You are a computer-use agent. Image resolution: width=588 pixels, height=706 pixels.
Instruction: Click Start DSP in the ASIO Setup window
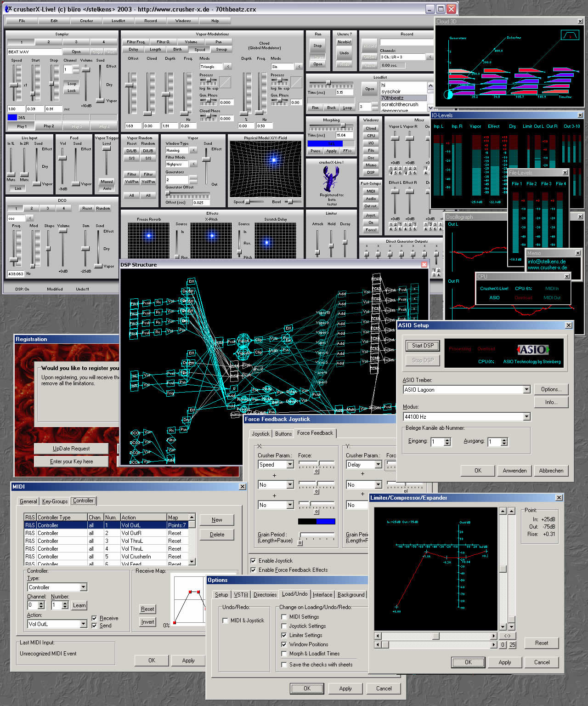pyautogui.click(x=423, y=346)
